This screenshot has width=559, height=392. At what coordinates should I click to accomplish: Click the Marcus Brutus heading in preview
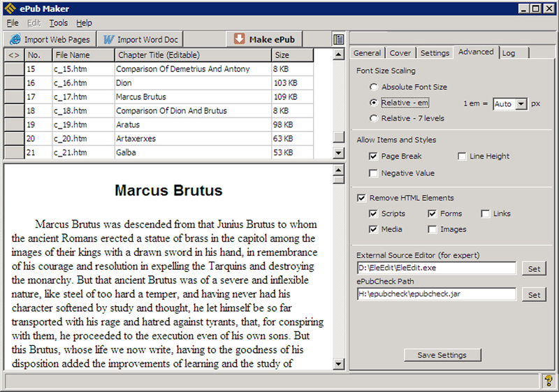click(x=168, y=190)
